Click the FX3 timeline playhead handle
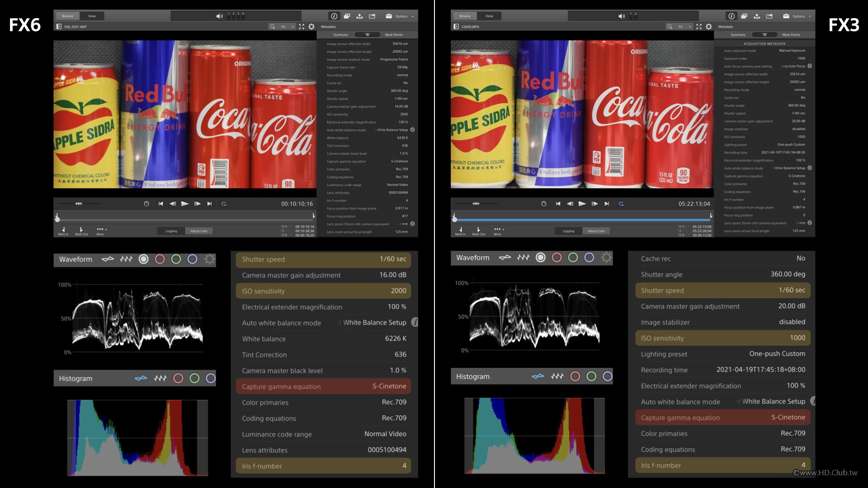868x488 pixels. tap(454, 219)
